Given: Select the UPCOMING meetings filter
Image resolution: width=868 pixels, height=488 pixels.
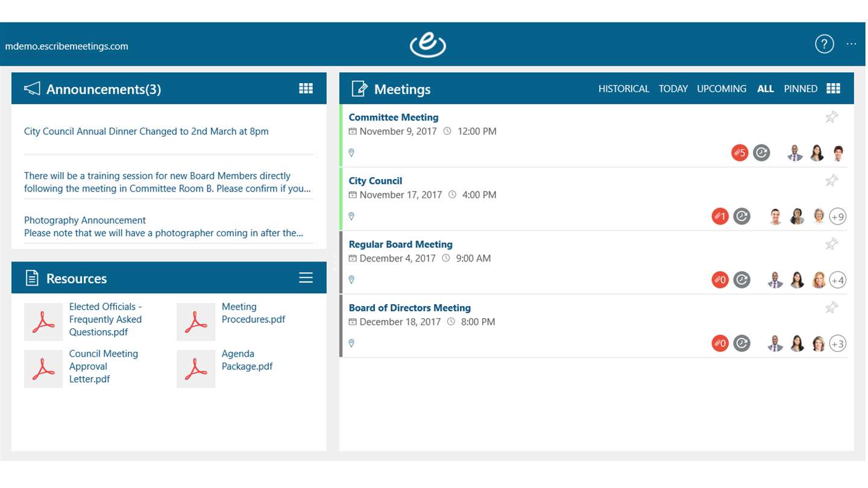Looking at the screenshot, I should (x=722, y=89).
